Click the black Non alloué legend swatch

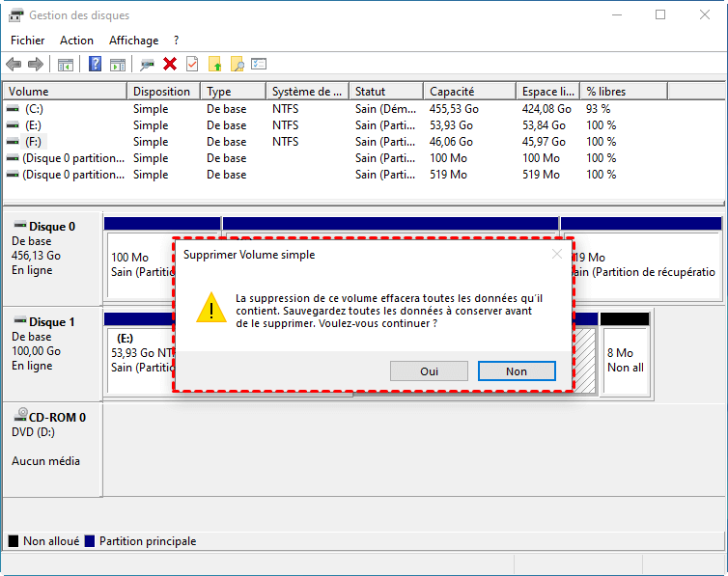[14, 540]
